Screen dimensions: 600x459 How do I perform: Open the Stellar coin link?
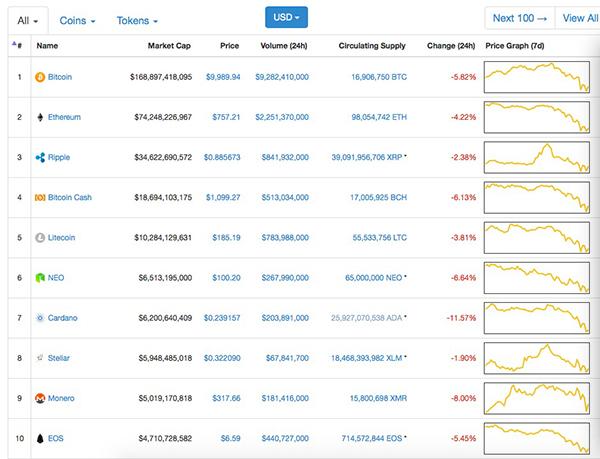point(59,358)
